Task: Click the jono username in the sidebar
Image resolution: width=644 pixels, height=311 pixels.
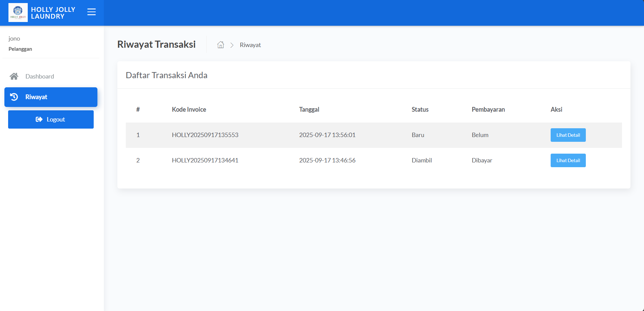Action: pyautogui.click(x=14, y=39)
